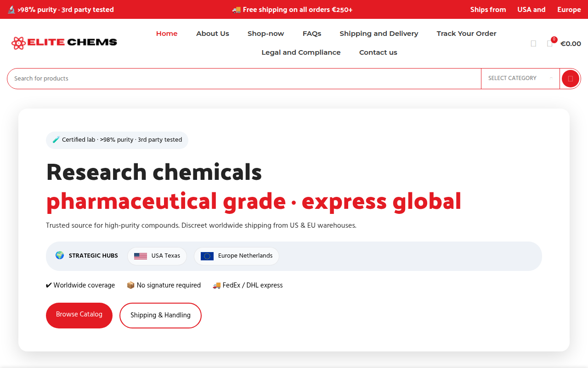Focus the Search for products field
The image size is (588, 368).
point(244,79)
